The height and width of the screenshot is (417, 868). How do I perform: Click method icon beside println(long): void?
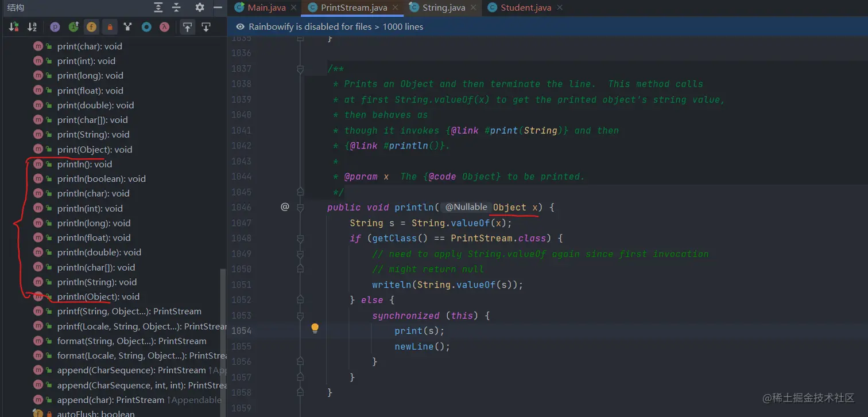point(38,223)
